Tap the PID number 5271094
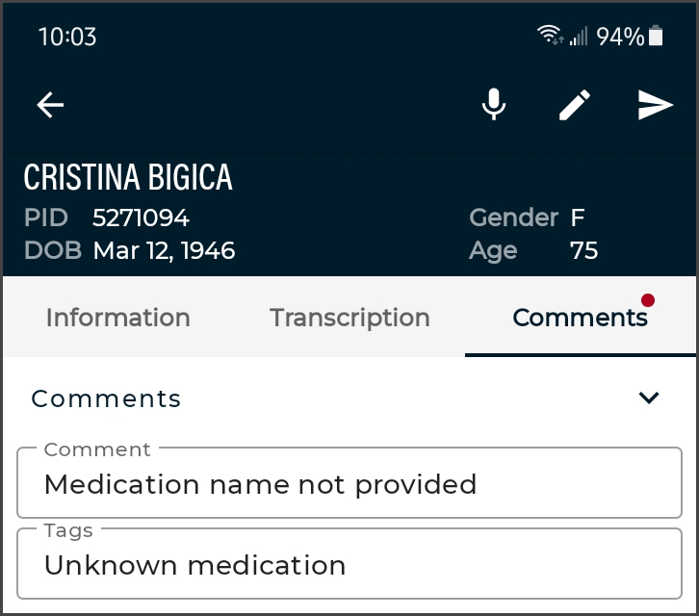The height and width of the screenshot is (616, 699). [x=141, y=218]
